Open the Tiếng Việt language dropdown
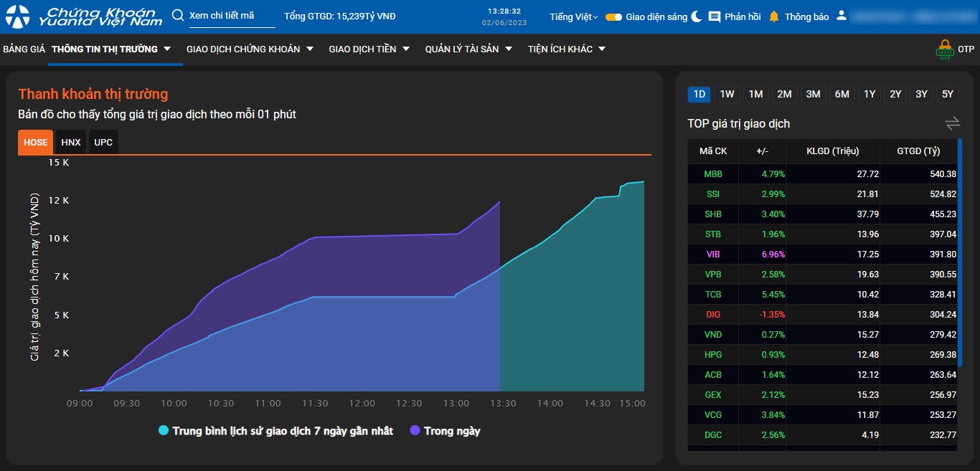Viewport: 980px width, 471px height. (573, 16)
